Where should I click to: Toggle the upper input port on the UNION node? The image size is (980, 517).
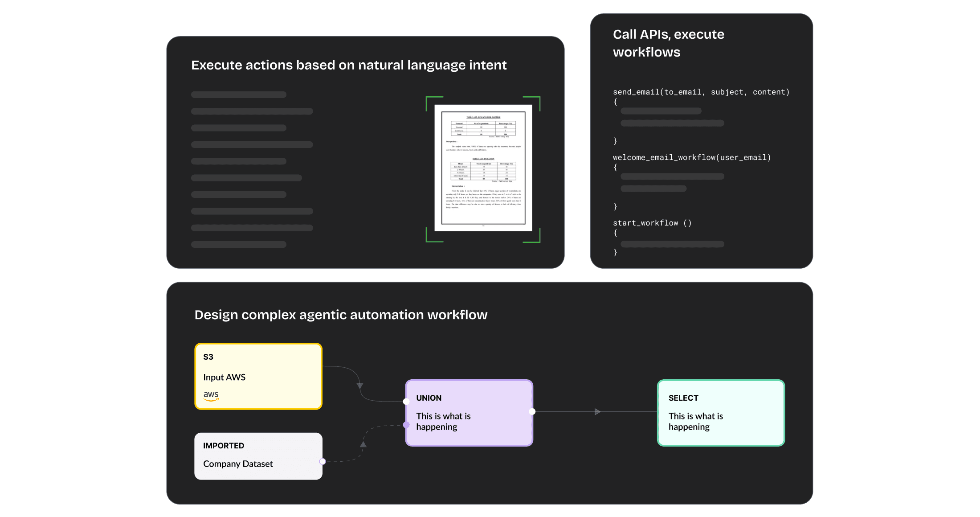(x=406, y=401)
